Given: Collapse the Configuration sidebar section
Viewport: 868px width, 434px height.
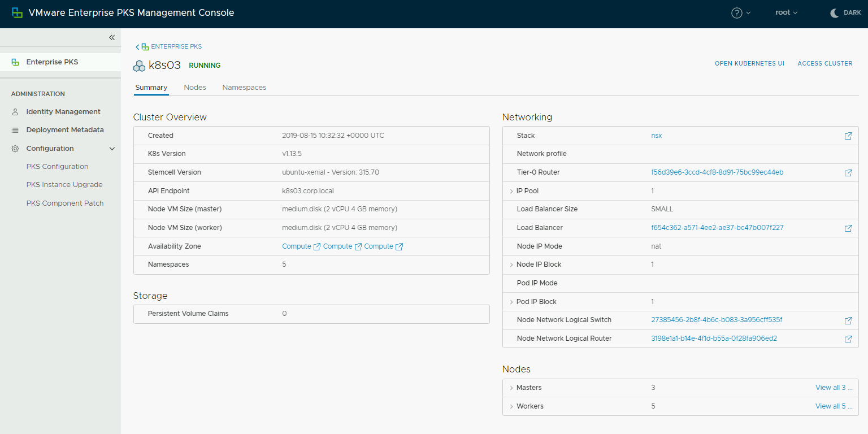Looking at the screenshot, I should click(x=112, y=149).
